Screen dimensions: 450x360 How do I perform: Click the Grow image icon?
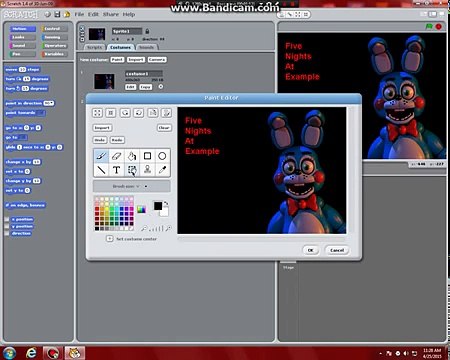pos(97,113)
